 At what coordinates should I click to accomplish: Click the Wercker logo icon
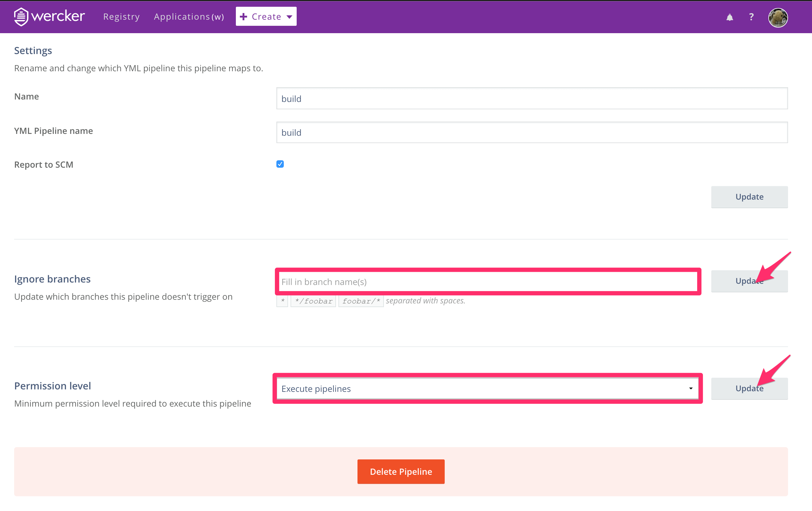pos(21,17)
